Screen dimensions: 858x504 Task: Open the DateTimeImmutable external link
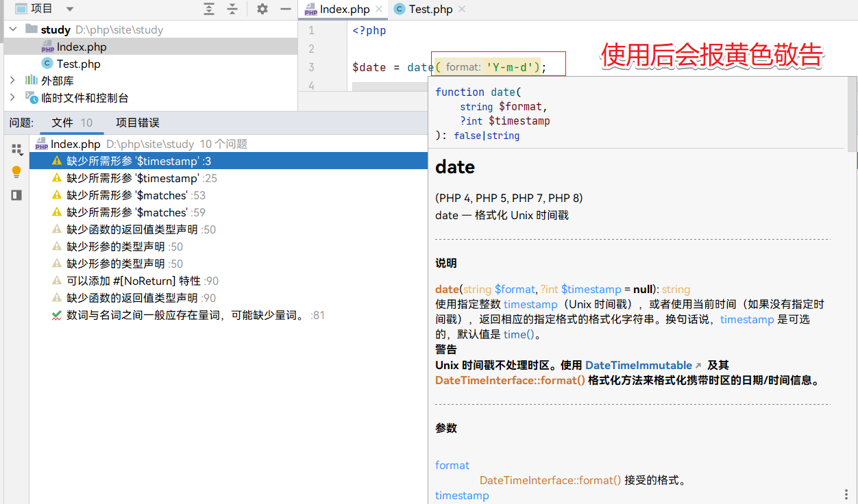click(x=643, y=365)
